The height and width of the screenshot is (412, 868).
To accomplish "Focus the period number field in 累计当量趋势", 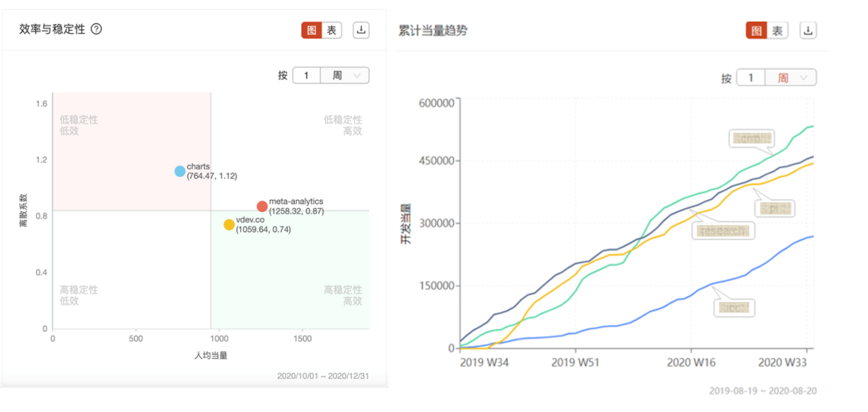I will (x=751, y=78).
